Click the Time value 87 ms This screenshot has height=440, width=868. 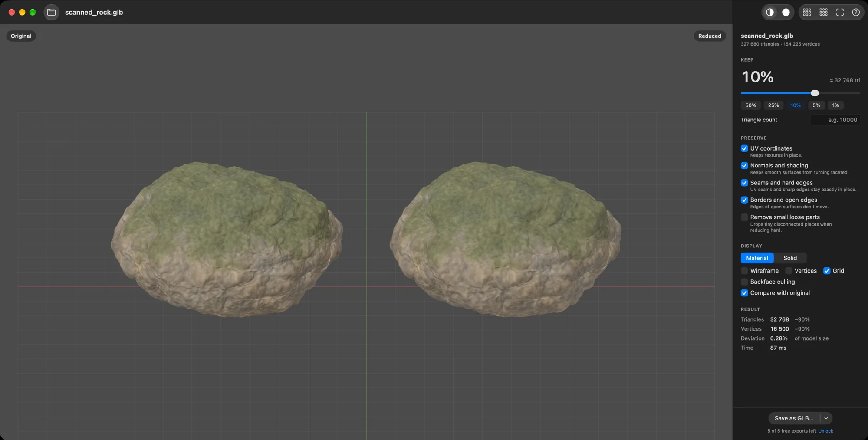tap(778, 348)
